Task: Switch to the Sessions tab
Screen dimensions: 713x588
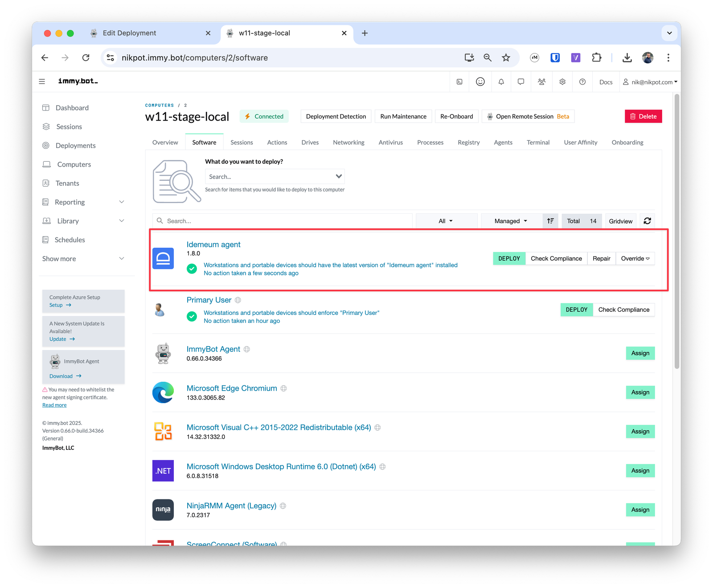Action: click(x=242, y=143)
